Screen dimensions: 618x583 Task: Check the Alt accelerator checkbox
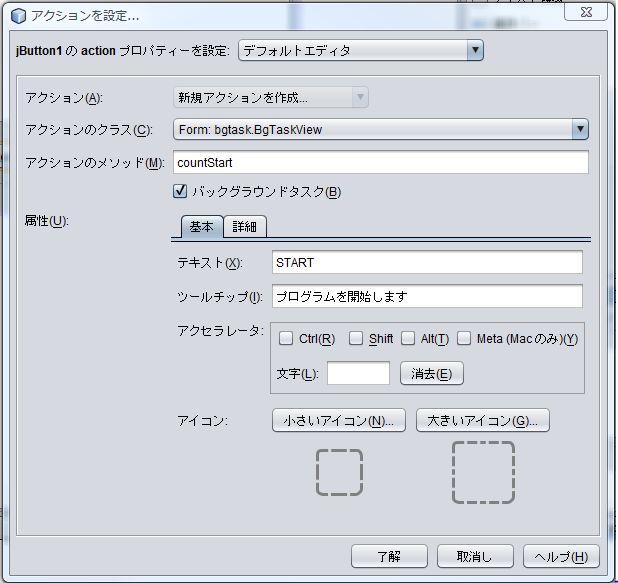408,339
